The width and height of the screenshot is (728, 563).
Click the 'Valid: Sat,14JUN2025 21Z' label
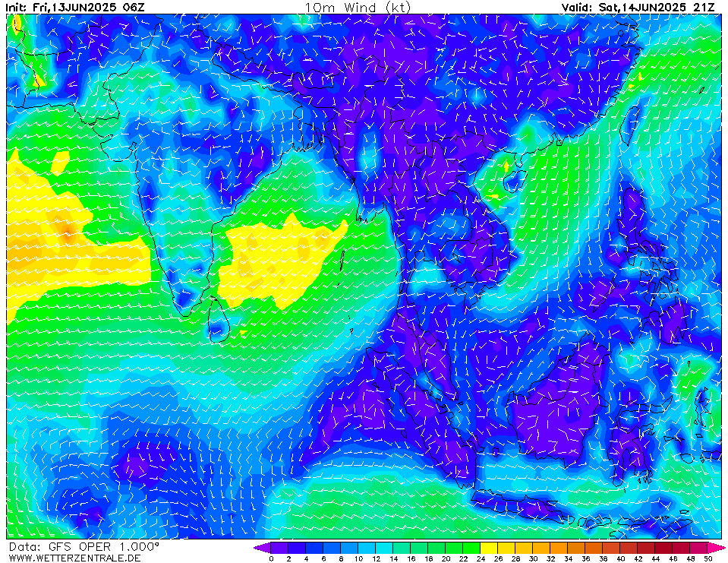pyautogui.click(x=638, y=8)
